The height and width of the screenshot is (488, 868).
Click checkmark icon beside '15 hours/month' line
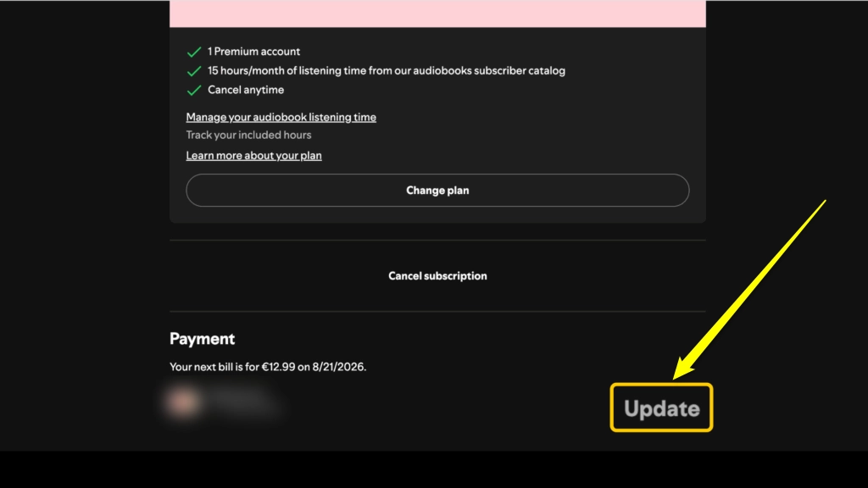click(194, 71)
